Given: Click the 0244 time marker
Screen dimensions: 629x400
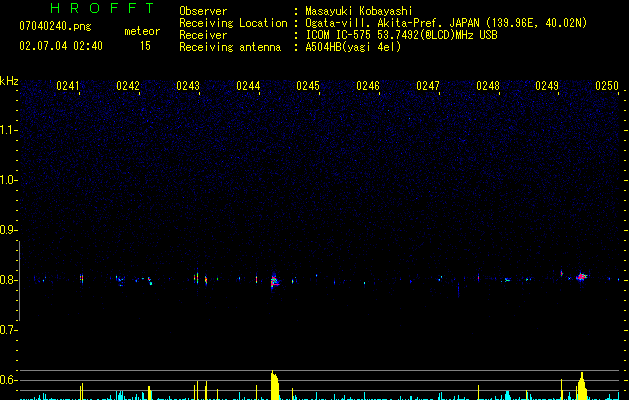Looking at the screenshot, I should pos(248,86).
